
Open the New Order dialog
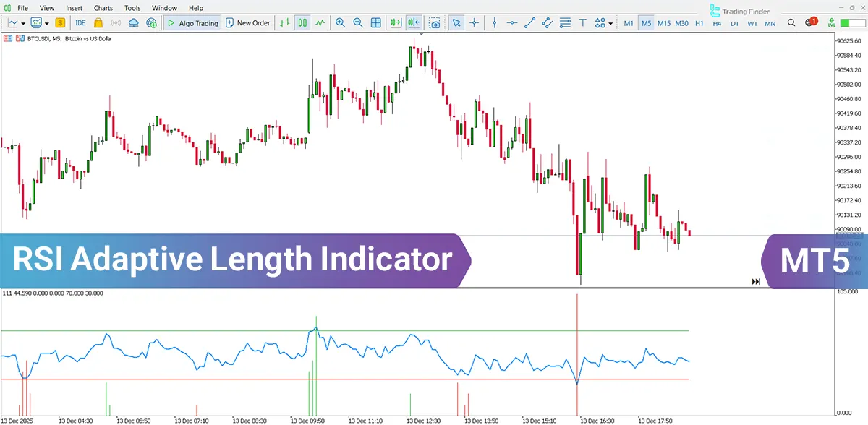[248, 22]
